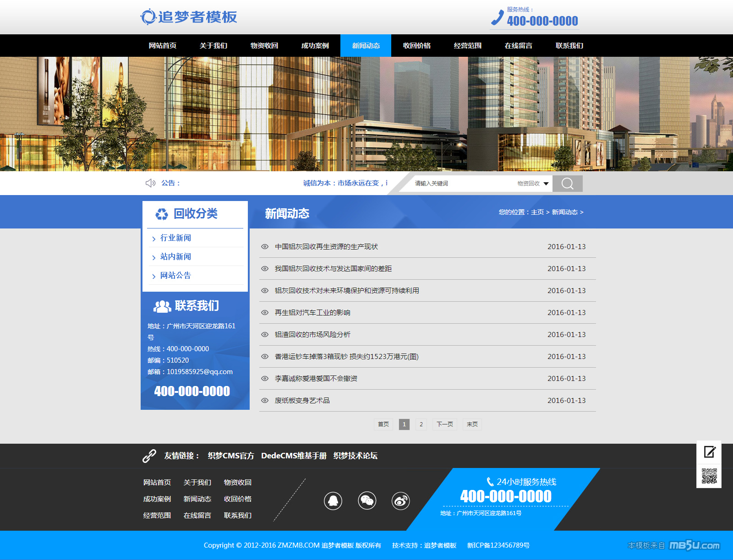Expand the 网站公告 sidebar category
Screen dimensions: 733x560
click(x=175, y=276)
